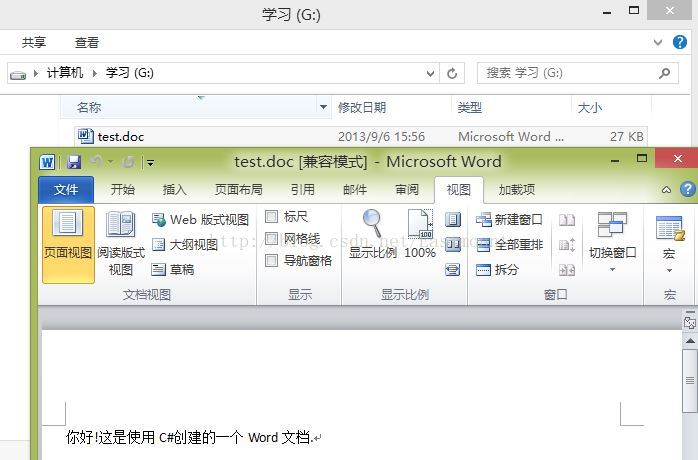This screenshot has height=460, width=698.
Task: Switch to the 页面布局 tab
Action: pyautogui.click(x=239, y=190)
